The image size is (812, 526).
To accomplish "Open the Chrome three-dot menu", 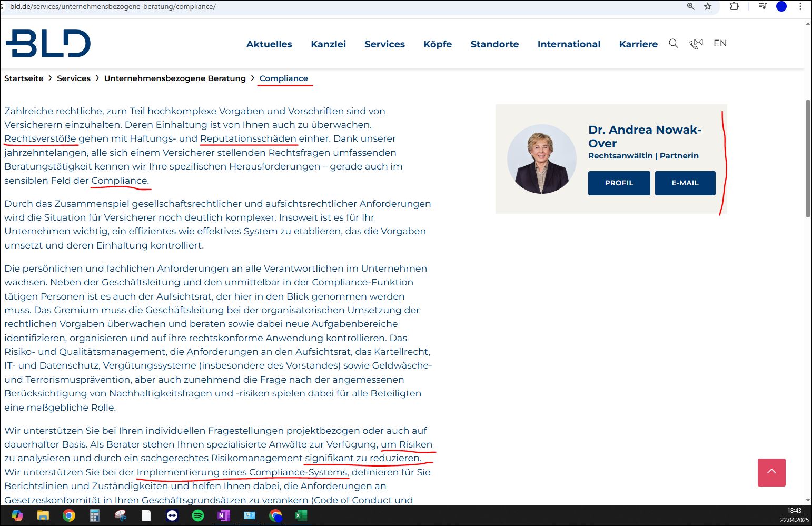I will [x=801, y=6].
